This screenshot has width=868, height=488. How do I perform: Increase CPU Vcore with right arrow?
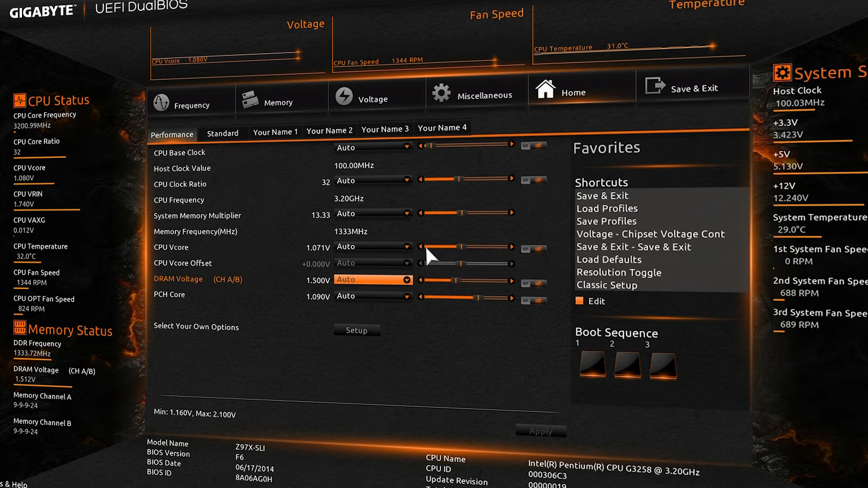tap(511, 247)
